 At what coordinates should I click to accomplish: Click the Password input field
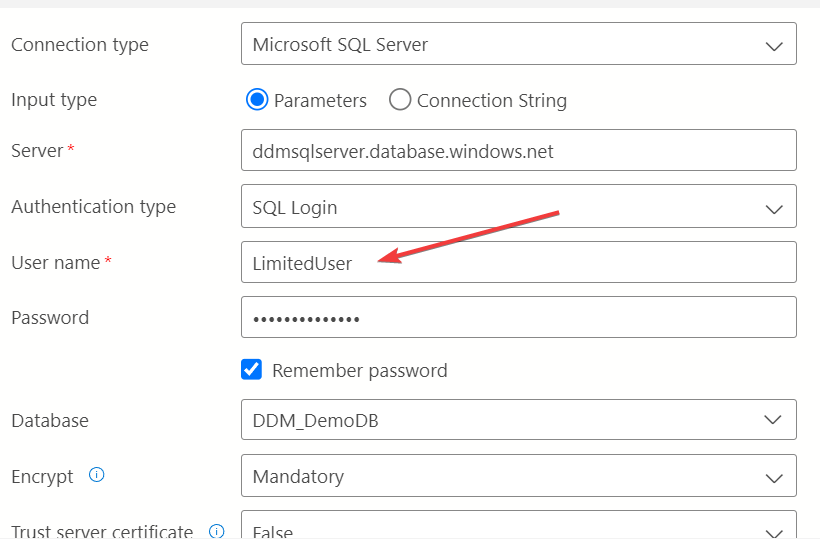519,317
